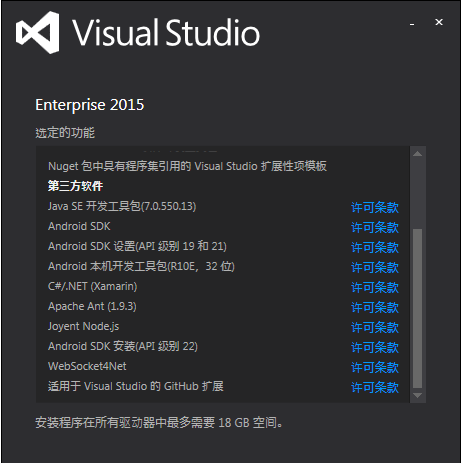Open license terms for WebSocket4Net
This screenshot has height=463, width=461.
375,367
